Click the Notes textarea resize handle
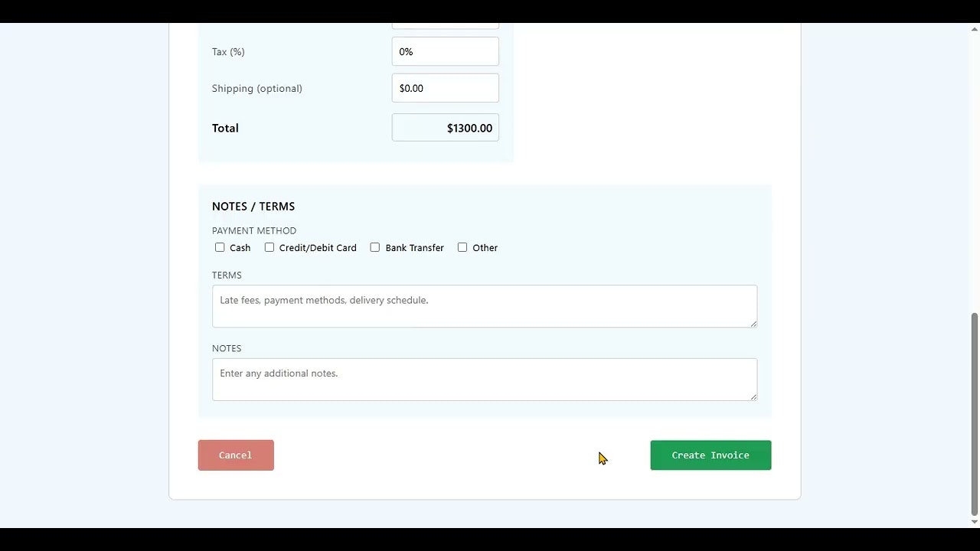980x551 pixels. click(x=753, y=399)
